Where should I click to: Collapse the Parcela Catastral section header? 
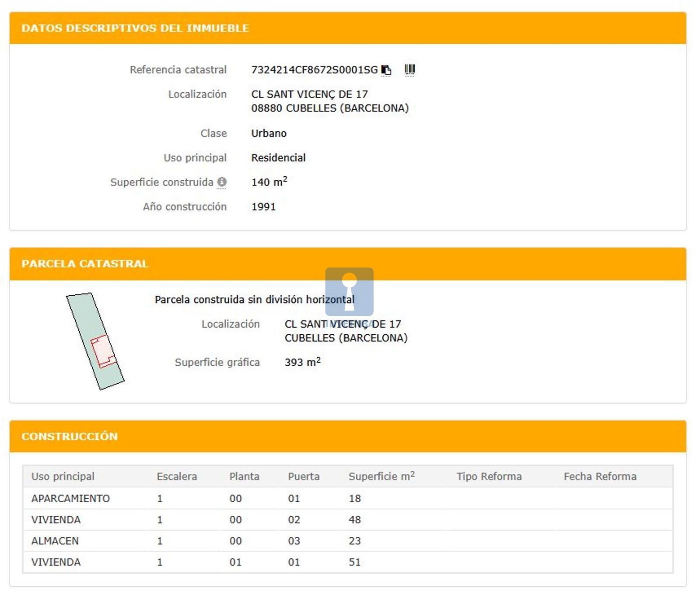pos(347,264)
